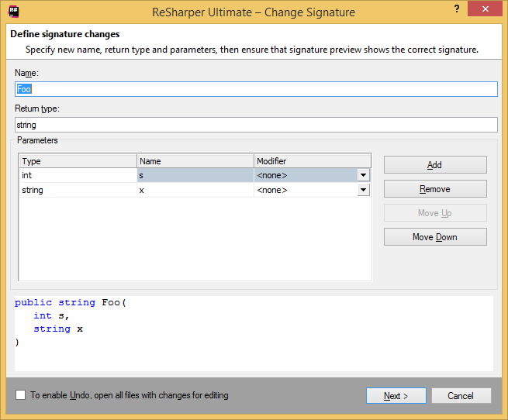Select the string type cell
Viewport: 508px width, 420px height.
(78, 190)
